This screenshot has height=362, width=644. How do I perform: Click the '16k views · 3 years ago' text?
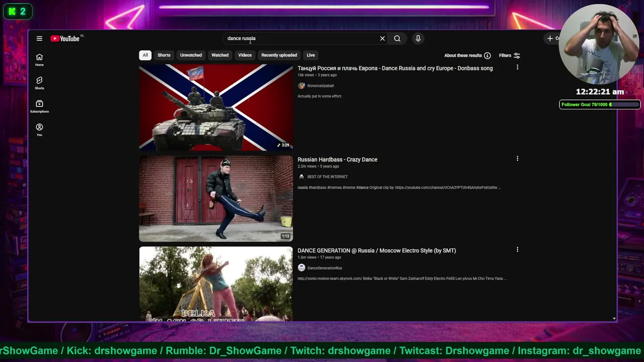point(317,75)
